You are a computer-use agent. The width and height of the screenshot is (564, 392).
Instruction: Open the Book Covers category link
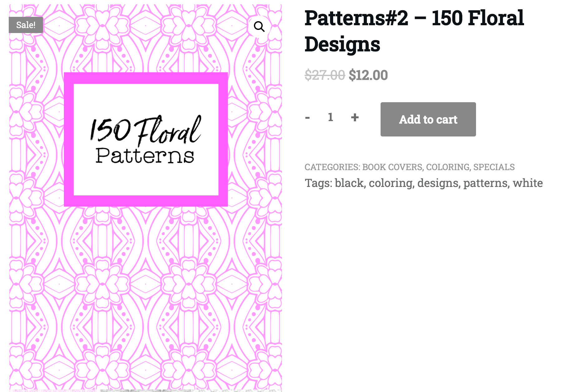(x=392, y=167)
